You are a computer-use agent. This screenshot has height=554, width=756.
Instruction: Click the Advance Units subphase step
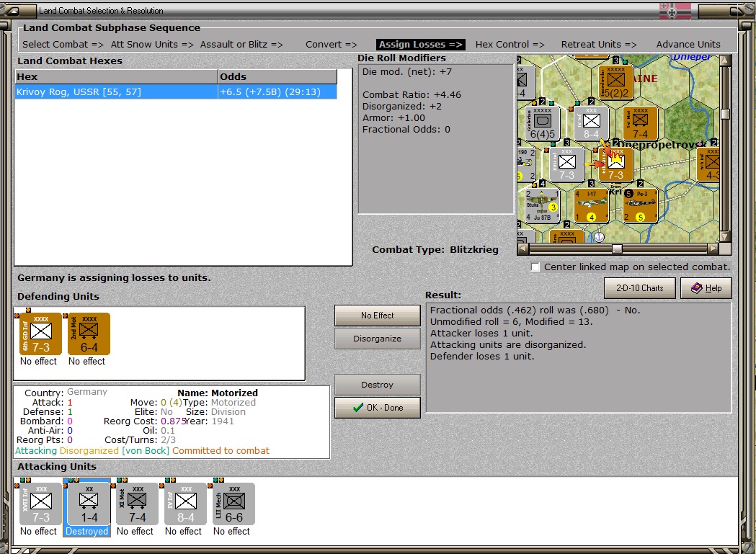[x=688, y=45]
